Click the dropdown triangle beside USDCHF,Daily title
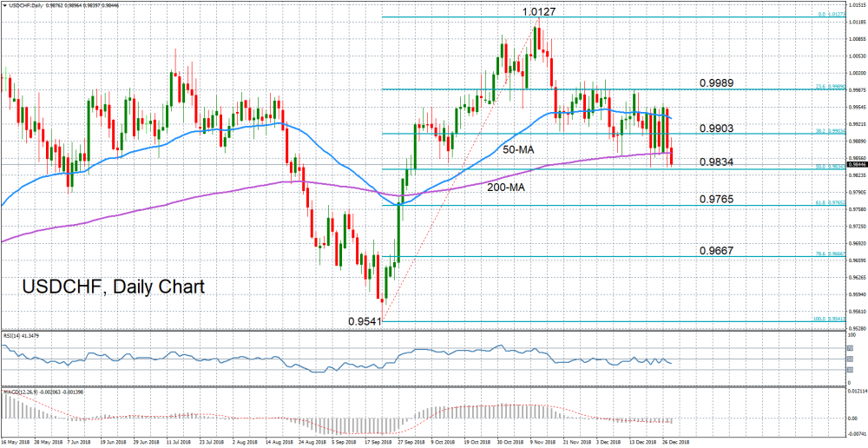Image resolution: width=868 pixels, height=448 pixels. point(3,5)
